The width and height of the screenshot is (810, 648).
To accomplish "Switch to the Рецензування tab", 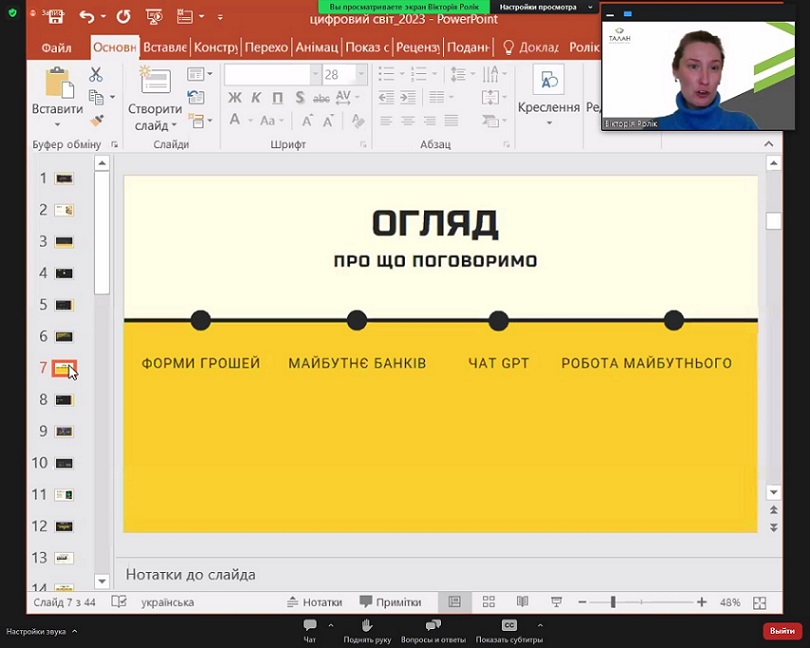I will pyautogui.click(x=418, y=47).
